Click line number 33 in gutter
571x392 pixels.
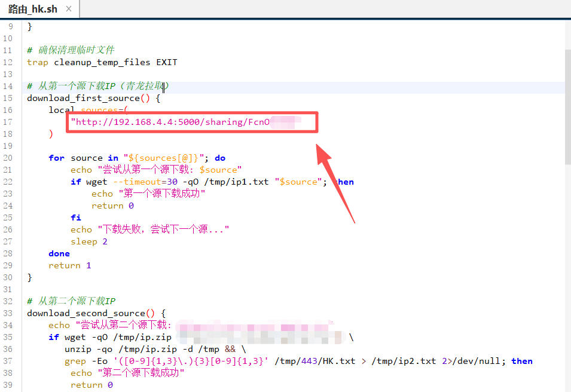(8, 313)
